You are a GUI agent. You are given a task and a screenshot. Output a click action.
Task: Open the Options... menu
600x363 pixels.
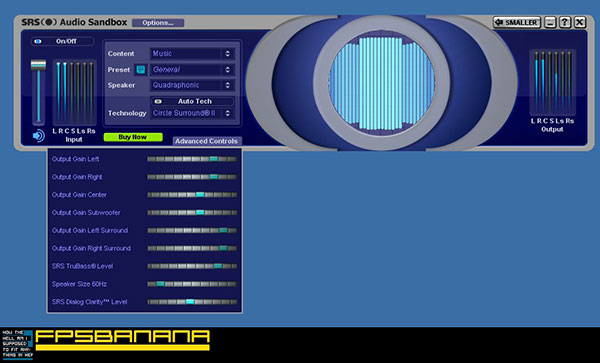point(158,23)
